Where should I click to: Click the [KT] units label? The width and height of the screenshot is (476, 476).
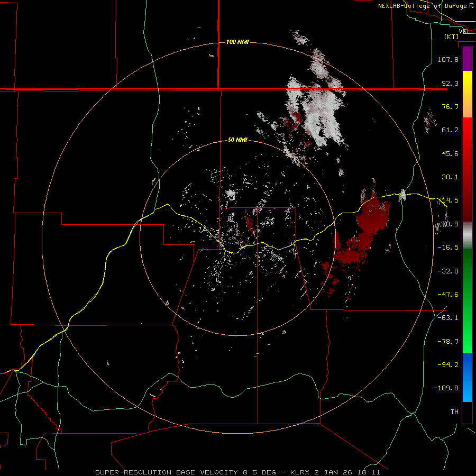(x=452, y=36)
